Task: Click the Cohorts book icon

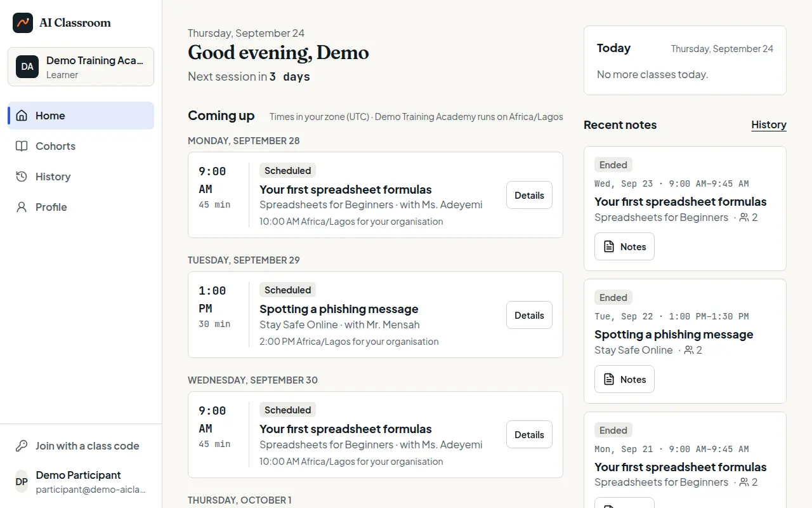Action: pos(22,146)
